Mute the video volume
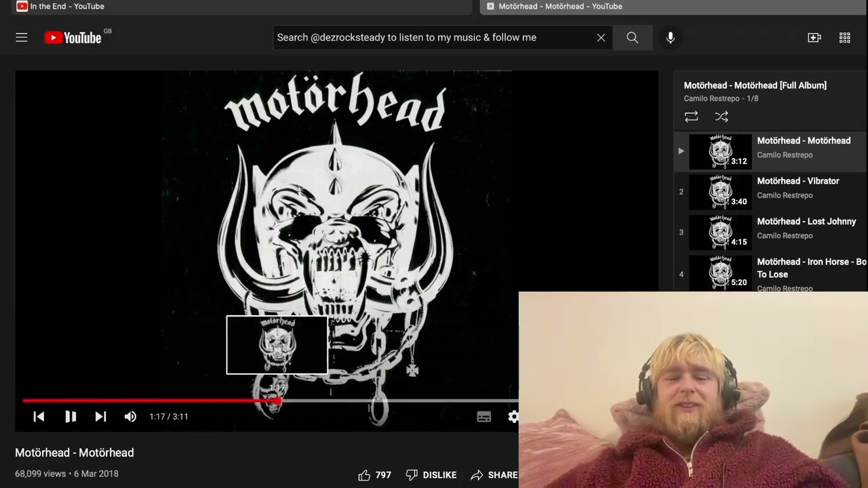This screenshot has height=488, width=868. pyautogui.click(x=130, y=417)
